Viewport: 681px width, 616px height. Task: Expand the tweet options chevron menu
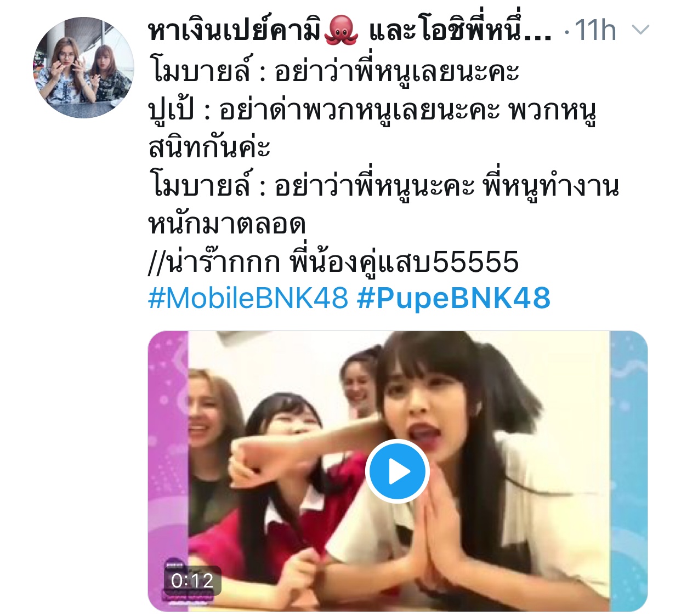click(x=640, y=30)
